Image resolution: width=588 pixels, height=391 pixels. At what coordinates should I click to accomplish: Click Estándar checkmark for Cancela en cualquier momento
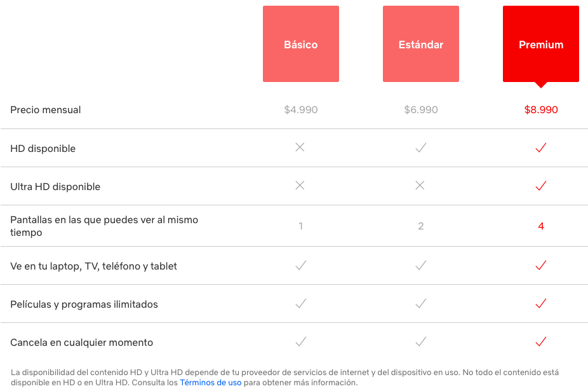tap(420, 341)
